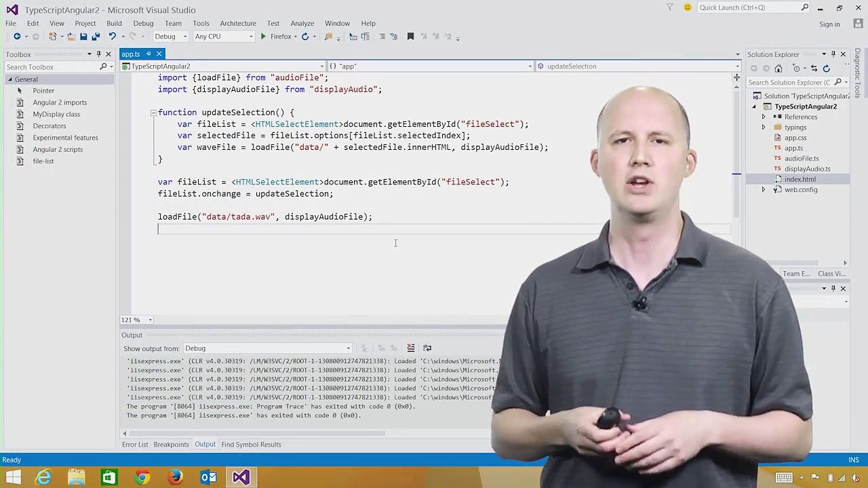Image resolution: width=868 pixels, height=488 pixels.
Task: Open the "app" module navigation dropdown
Action: point(530,66)
